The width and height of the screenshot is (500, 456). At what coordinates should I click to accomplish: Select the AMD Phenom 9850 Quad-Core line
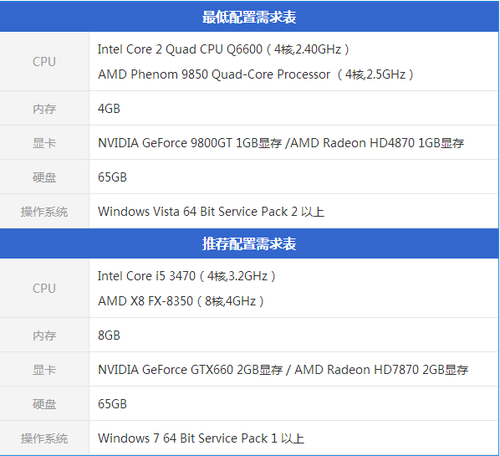(x=255, y=74)
